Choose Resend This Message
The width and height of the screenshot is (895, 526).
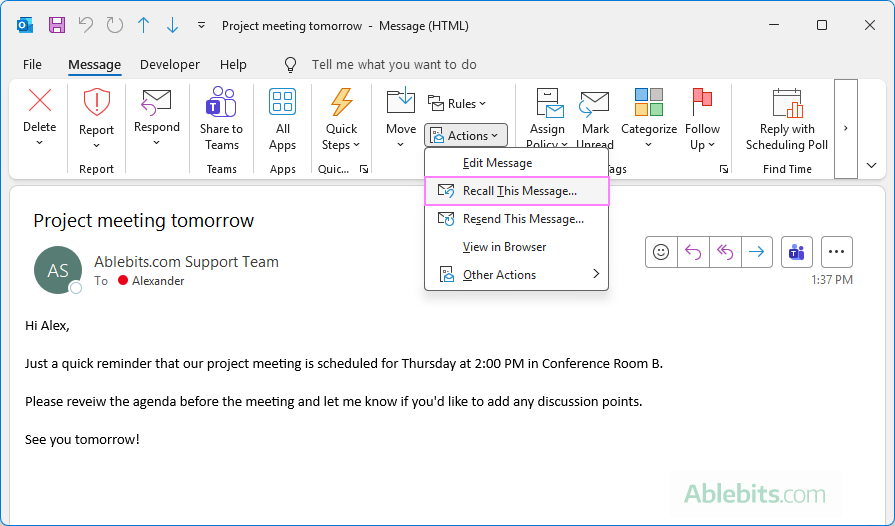pyautogui.click(x=517, y=219)
